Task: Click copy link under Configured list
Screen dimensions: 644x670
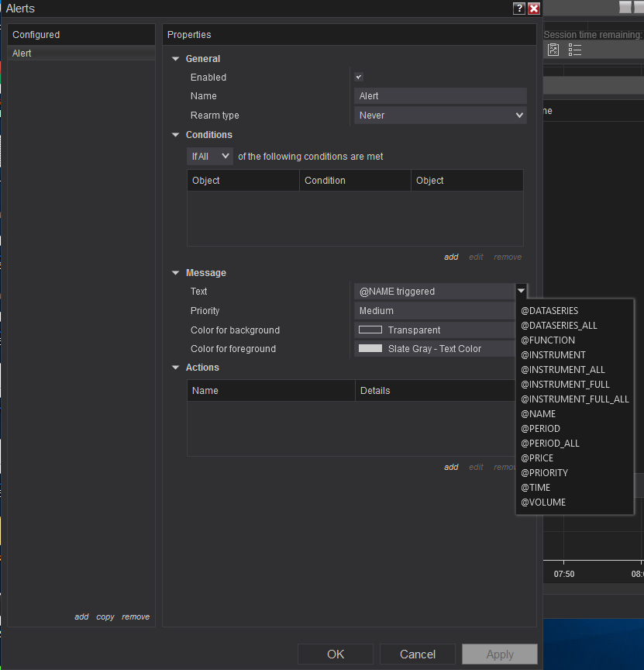Action: pos(105,617)
